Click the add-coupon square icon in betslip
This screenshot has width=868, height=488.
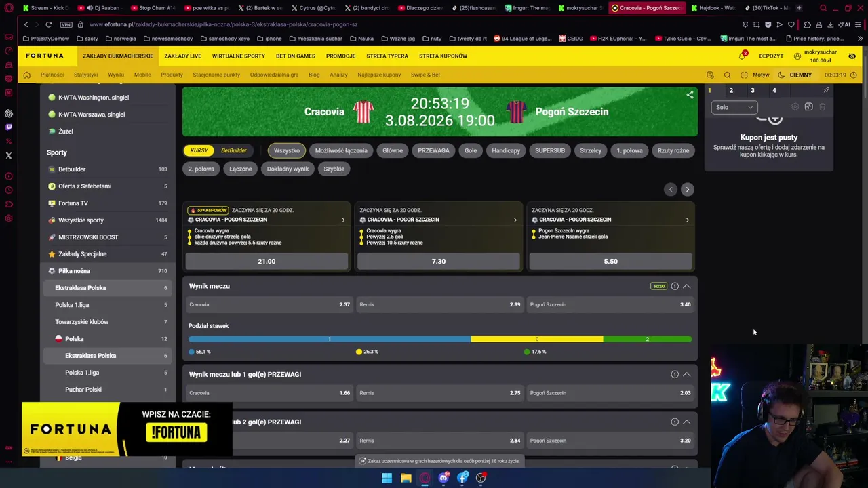(808, 107)
